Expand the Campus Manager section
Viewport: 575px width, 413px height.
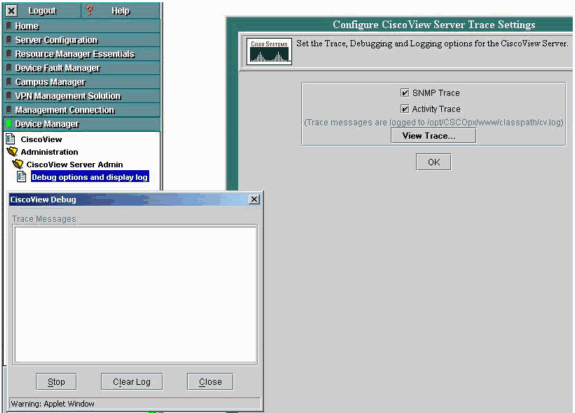point(82,82)
